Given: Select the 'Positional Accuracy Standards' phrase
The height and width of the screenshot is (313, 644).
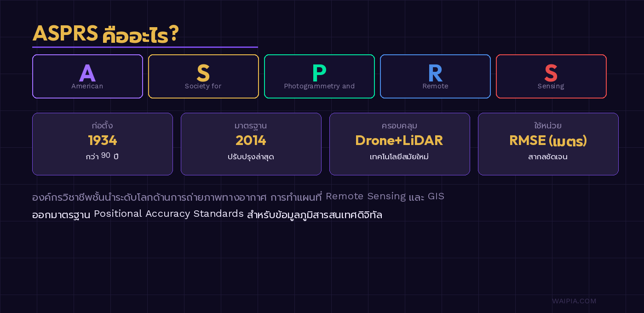Looking at the screenshot, I should [169, 214].
